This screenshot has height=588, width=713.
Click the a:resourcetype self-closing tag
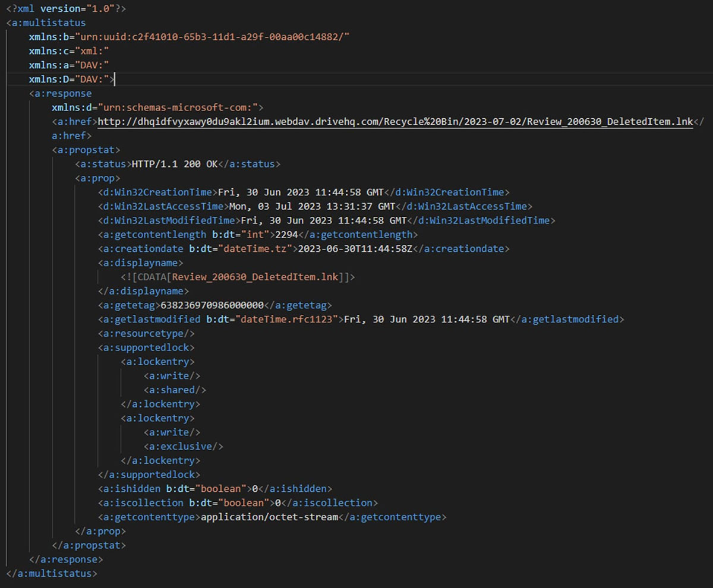click(146, 333)
